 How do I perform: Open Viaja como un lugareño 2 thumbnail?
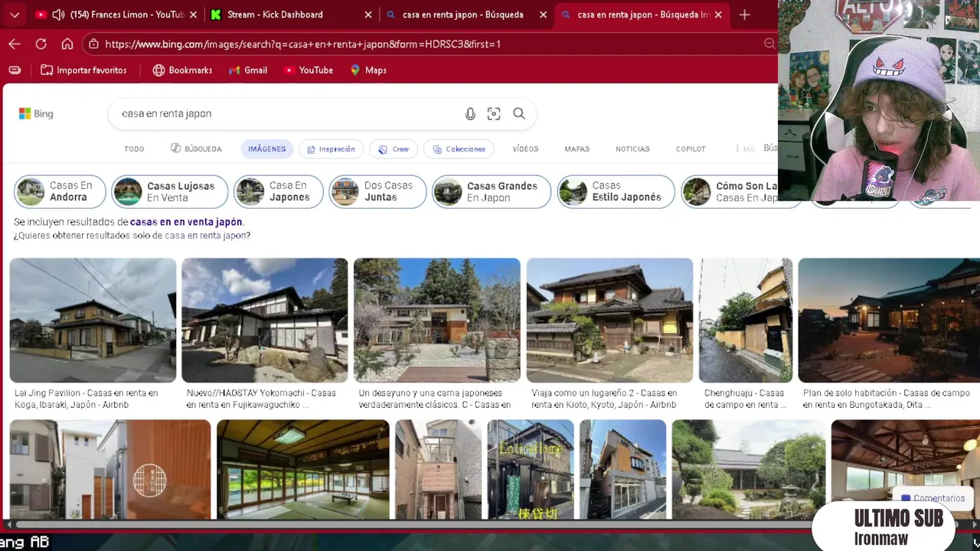pos(609,320)
